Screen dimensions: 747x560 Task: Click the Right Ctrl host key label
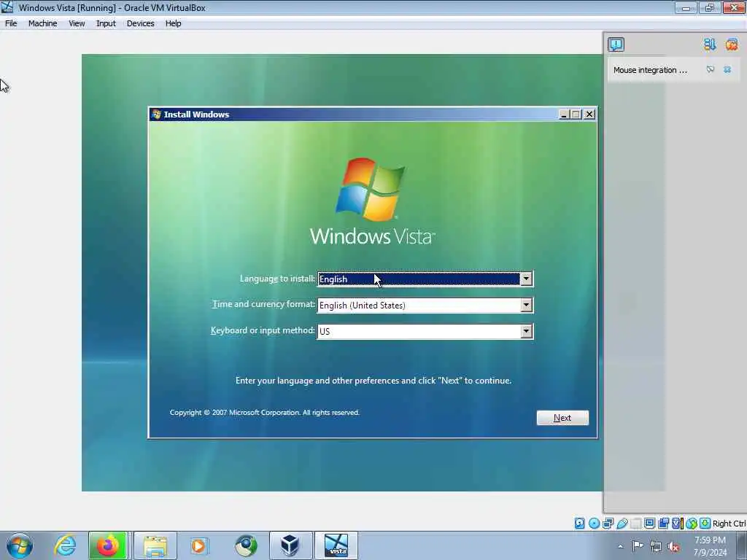click(729, 524)
